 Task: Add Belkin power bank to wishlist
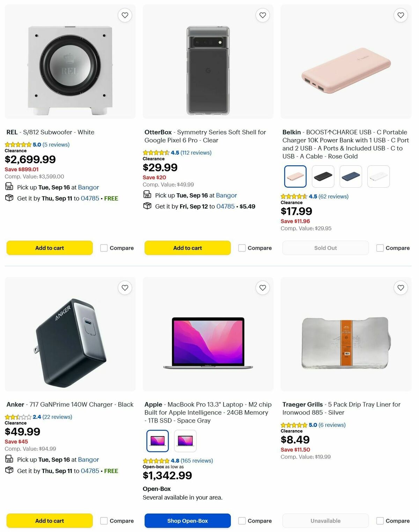coord(400,15)
